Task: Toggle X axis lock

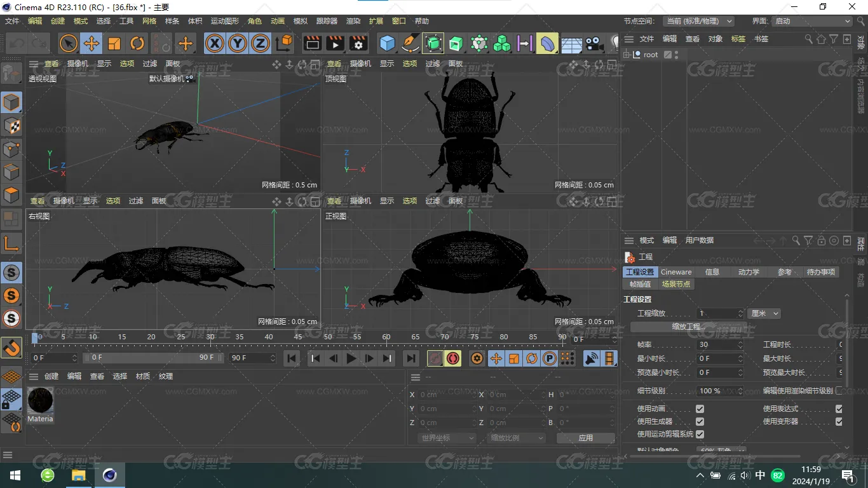Action: 215,43
